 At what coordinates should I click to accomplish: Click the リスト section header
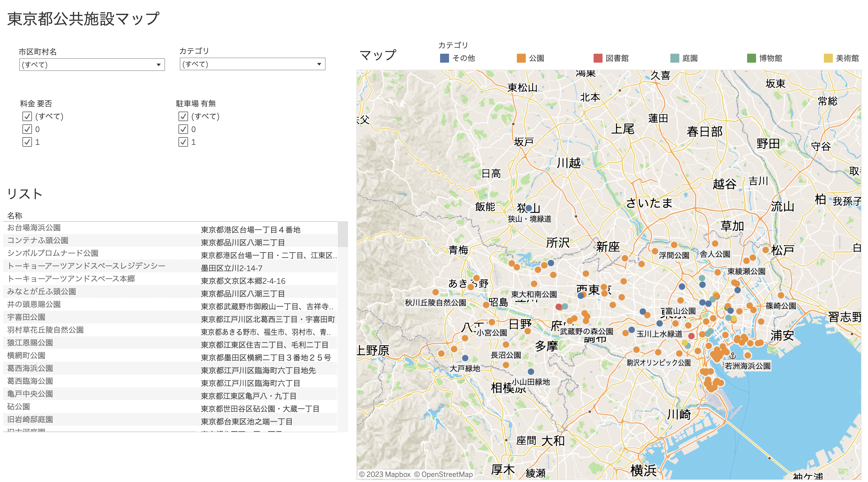coord(25,194)
